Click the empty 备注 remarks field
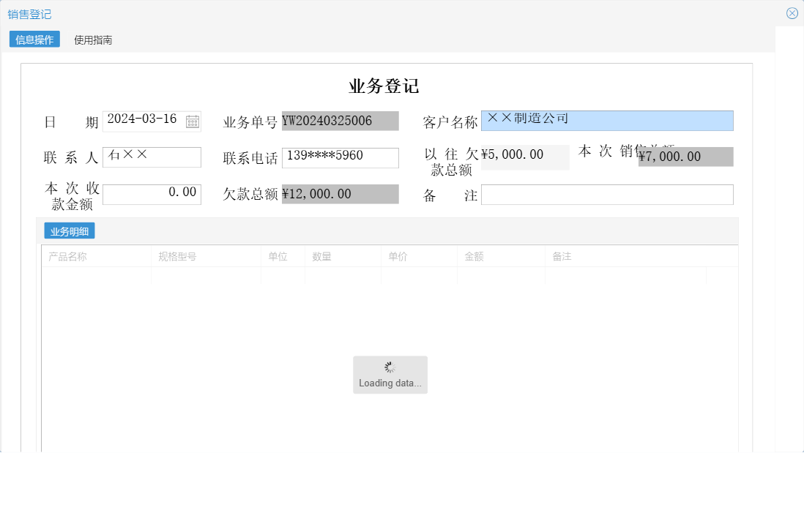Viewport: 804px width, 532px height. coord(608,194)
